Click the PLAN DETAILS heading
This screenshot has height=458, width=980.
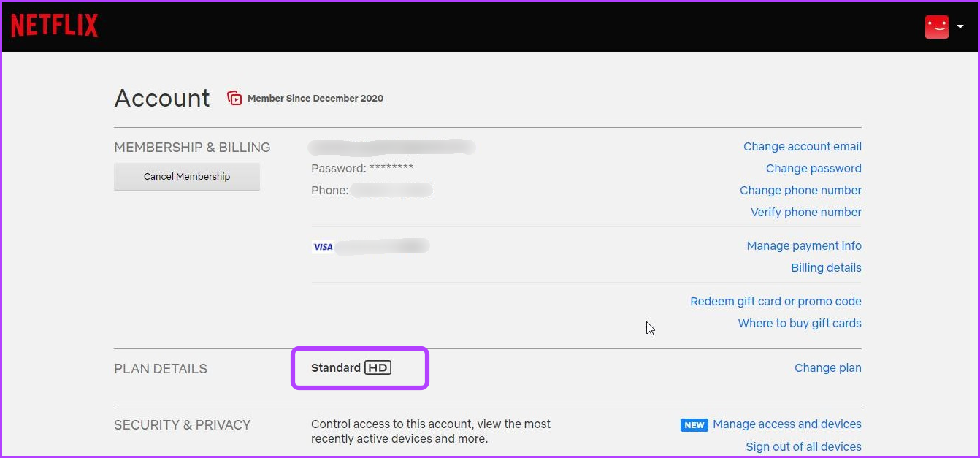161,368
